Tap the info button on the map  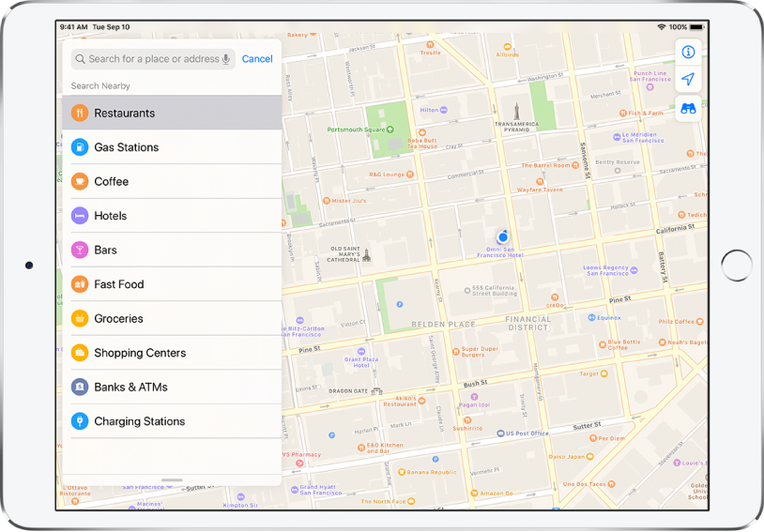click(x=688, y=53)
